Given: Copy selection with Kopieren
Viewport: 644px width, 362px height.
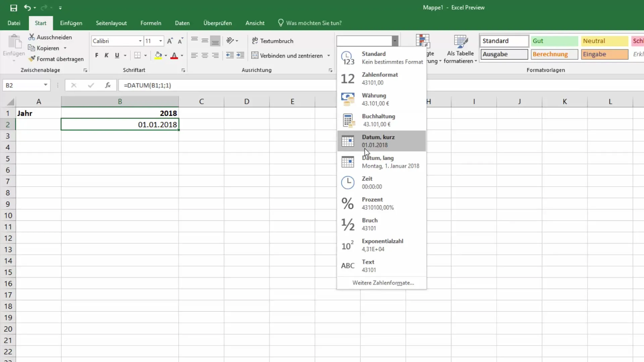Looking at the screenshot, I should (x=44, y=48).
